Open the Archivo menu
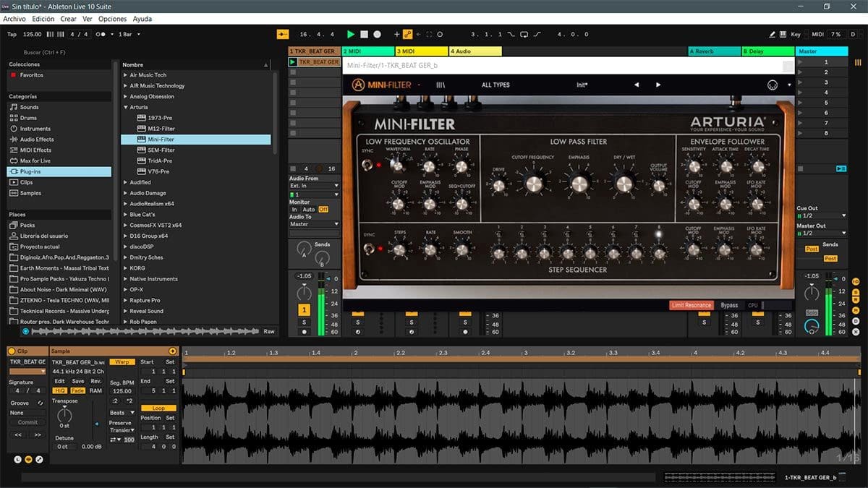This screenshot has width=868, height=488. pos(14,19)
